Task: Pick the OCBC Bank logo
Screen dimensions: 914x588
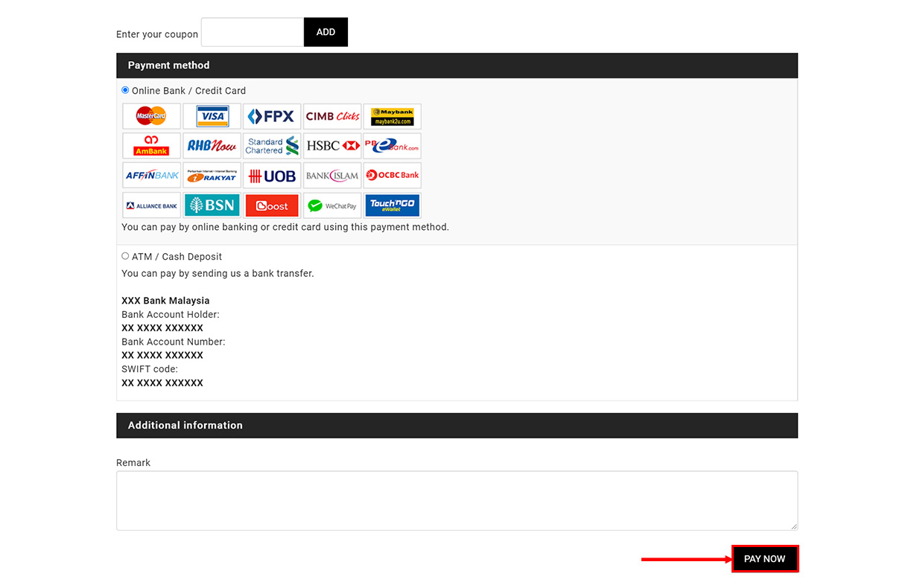Action: (393, 176)
